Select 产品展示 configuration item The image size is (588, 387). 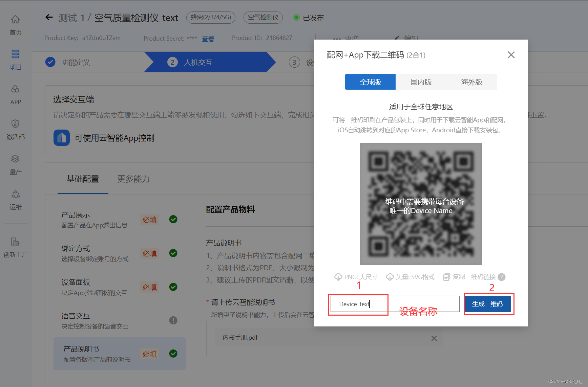click(119, 220)
